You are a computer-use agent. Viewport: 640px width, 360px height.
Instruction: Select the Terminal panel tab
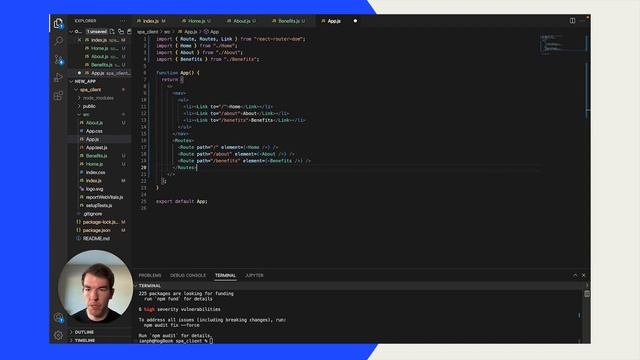[225, 276]
